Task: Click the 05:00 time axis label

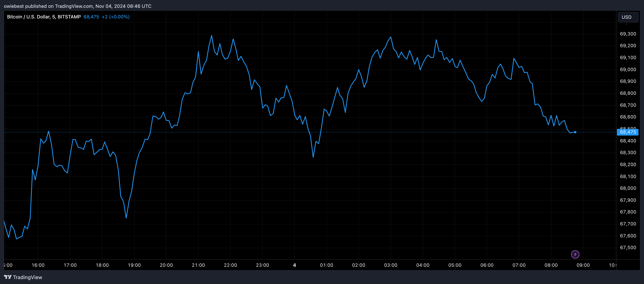Action: point(455,265)
